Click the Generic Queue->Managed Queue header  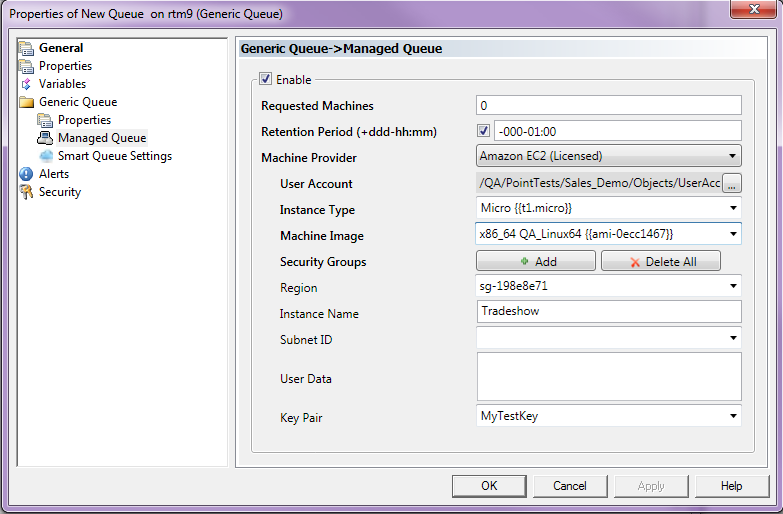(341, 48)
